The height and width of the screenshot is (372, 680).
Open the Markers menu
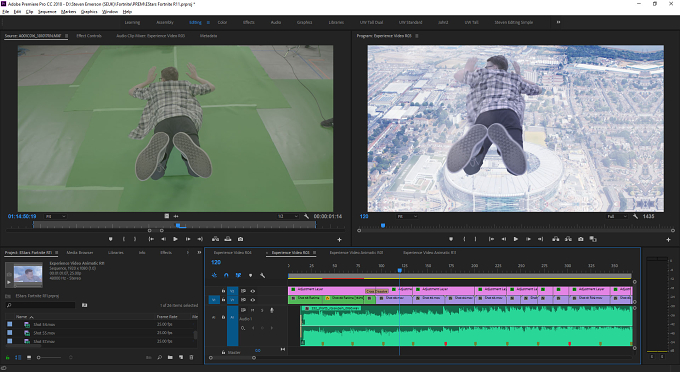[69, 12]
